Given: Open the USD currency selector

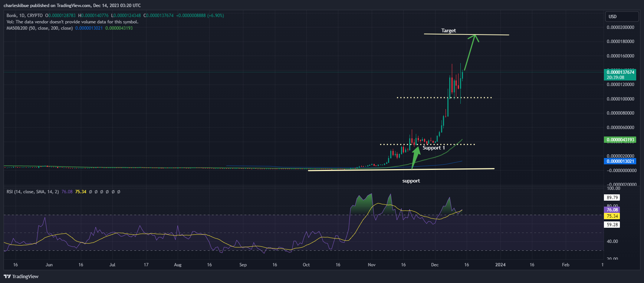Looking at the screenshot, I should [x=622, y=16].
